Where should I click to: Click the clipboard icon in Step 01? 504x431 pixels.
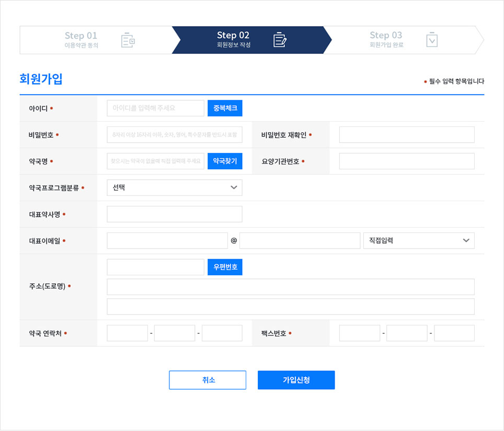[x=127, y=39]
